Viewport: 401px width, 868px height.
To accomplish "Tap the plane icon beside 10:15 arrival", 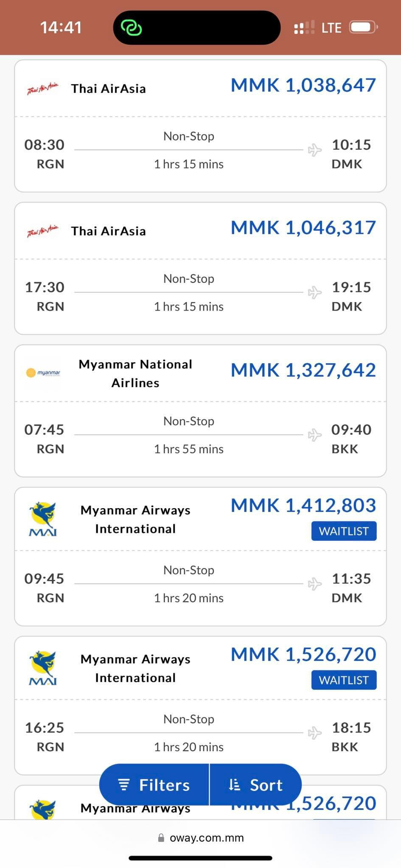I will (315, 150).
